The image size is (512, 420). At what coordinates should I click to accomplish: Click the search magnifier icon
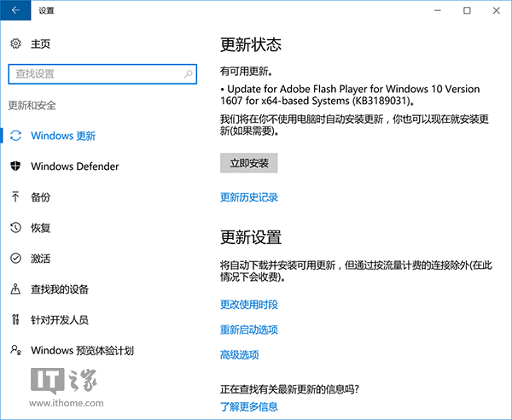[189, 74]
